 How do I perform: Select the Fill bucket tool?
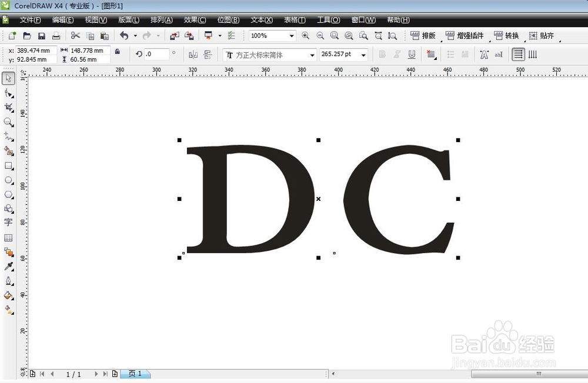pos(9,295)
